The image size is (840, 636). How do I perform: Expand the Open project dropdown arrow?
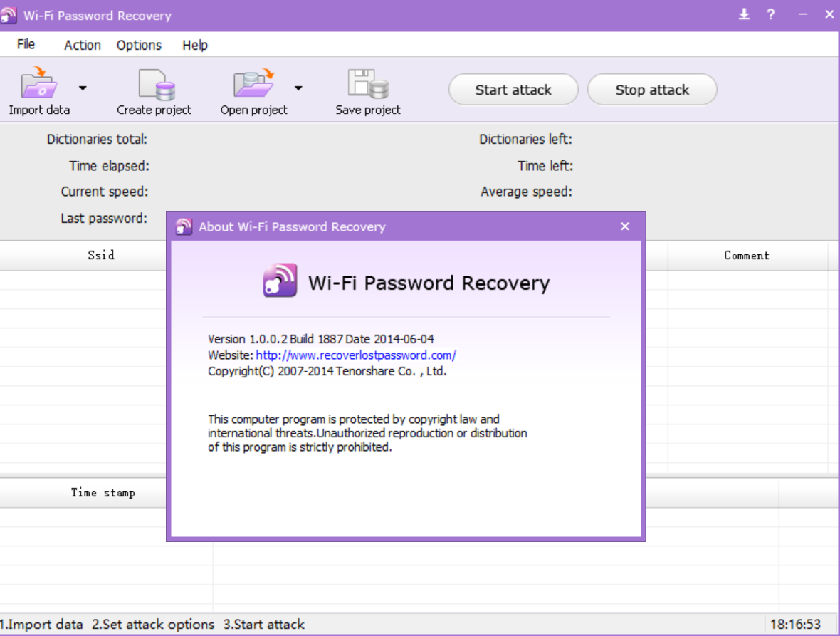(298, 88)
